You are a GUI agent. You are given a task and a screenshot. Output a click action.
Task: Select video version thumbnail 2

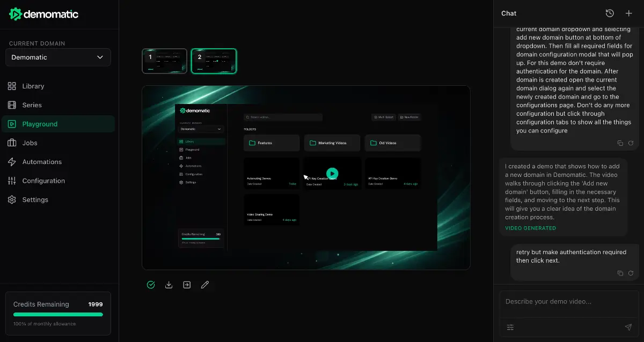(x=214, y=61)
